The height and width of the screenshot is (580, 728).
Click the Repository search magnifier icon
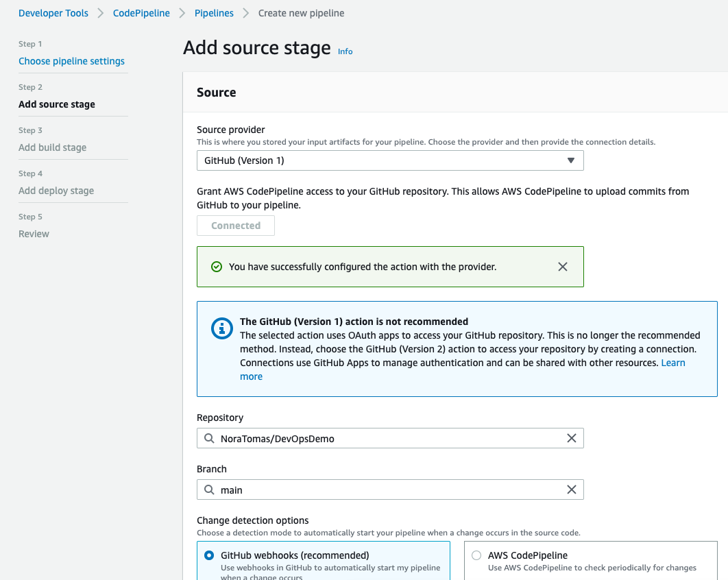[x=209, y=438]
